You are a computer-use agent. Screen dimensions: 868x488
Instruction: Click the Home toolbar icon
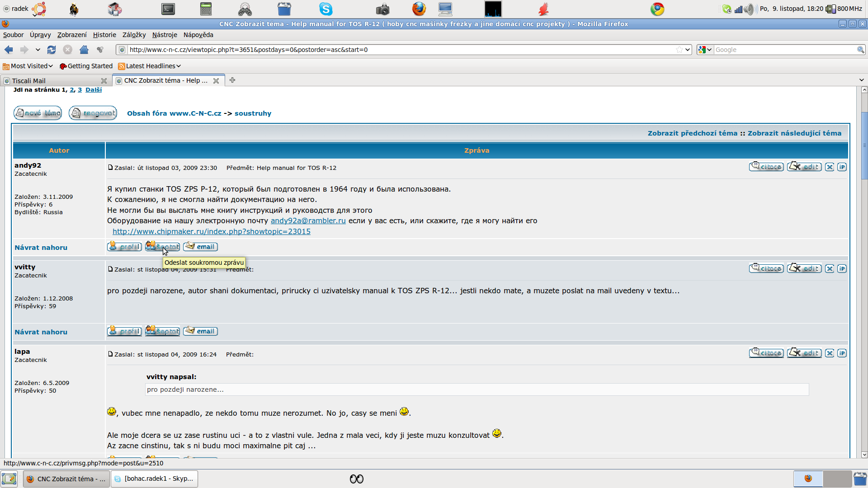(x=84, y=50)
